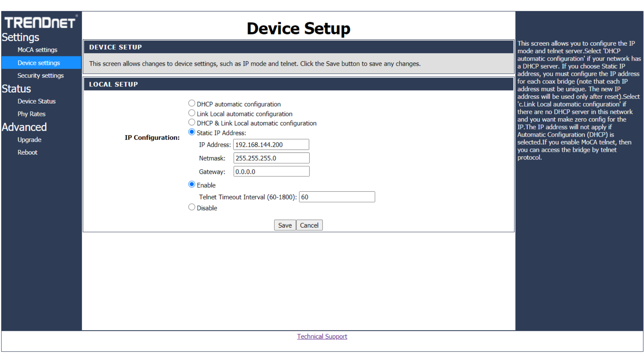644x362 pixels.
Task: Select Device settings in sidebar
Action: [x=39, y=63]
